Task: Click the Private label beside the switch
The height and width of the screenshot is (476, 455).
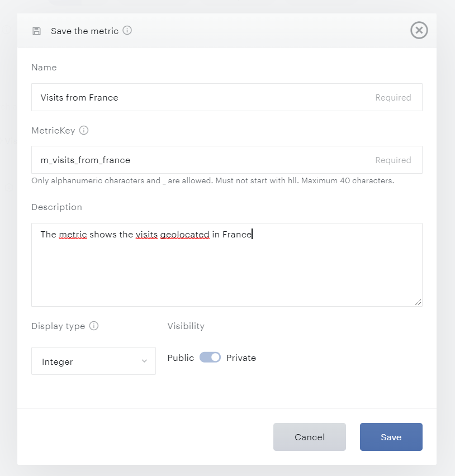Action: click(241, 358)
